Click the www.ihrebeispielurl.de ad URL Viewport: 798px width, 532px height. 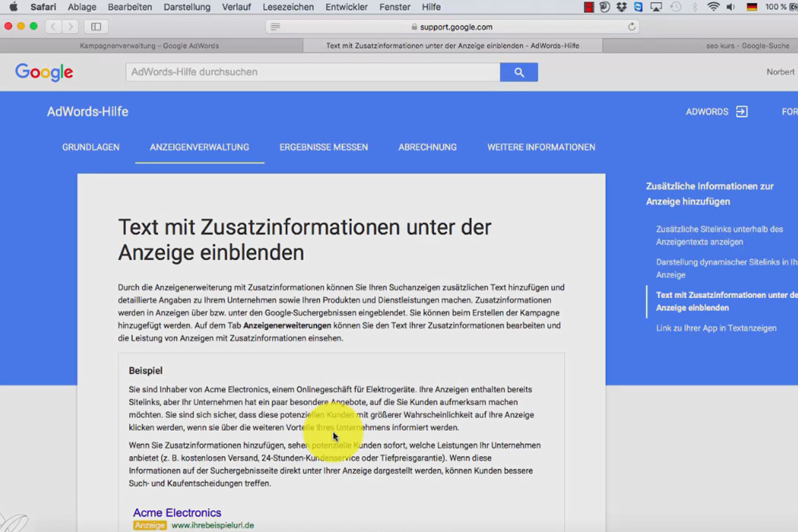click(x=213, y=525)
